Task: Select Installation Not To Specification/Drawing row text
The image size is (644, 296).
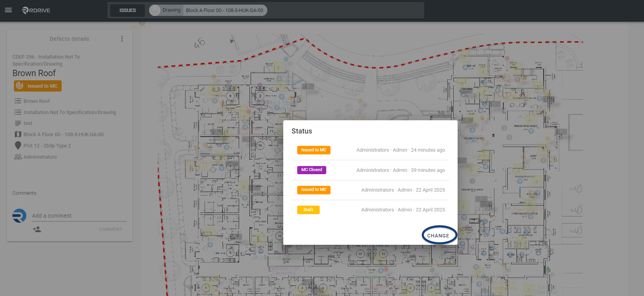Action: click(x=70, y=113)
